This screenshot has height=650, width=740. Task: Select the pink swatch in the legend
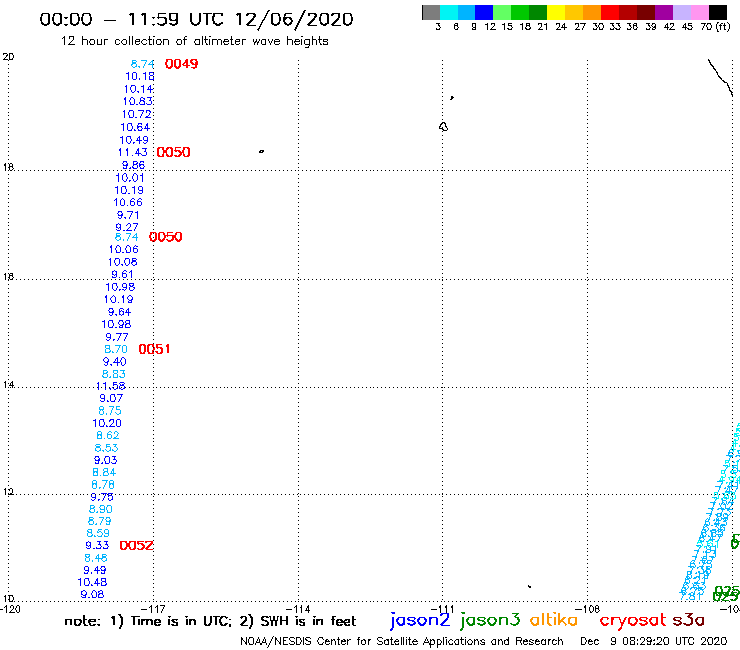(x=700, y=12)
